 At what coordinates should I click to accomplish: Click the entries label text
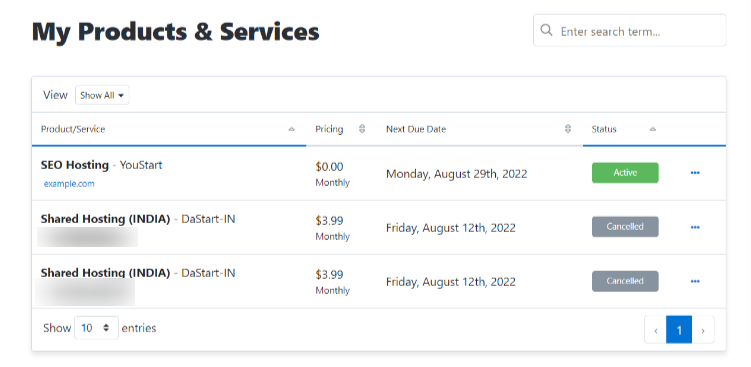(139, 328)
